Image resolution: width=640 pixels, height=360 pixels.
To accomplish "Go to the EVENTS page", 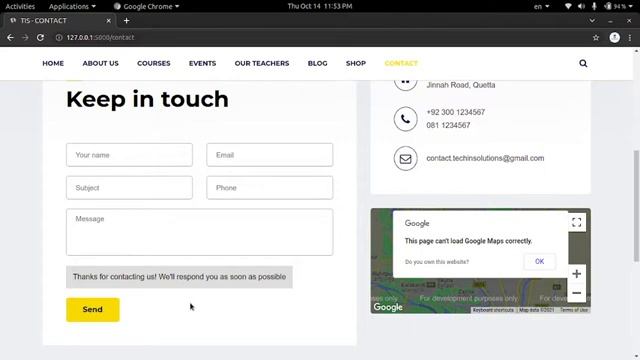I will click(202, 63).
